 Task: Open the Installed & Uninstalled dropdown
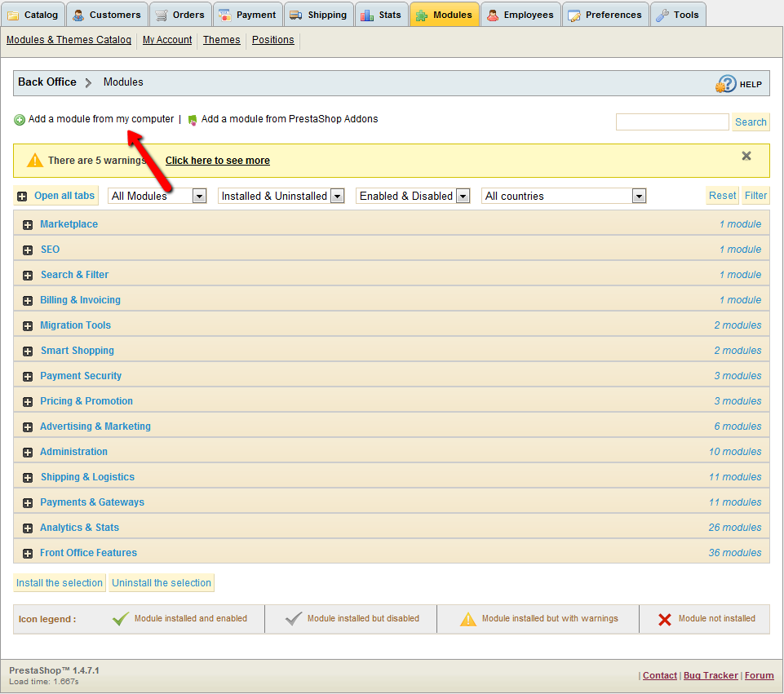click(x=281, y=196)
